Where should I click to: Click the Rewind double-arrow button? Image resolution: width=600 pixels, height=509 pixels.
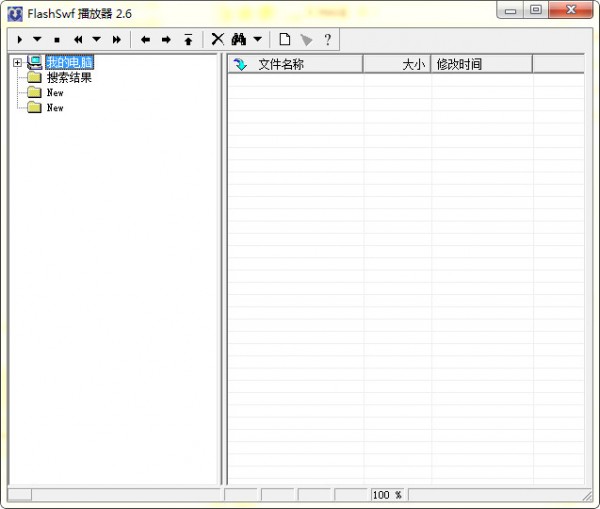(x=78, y=39)
